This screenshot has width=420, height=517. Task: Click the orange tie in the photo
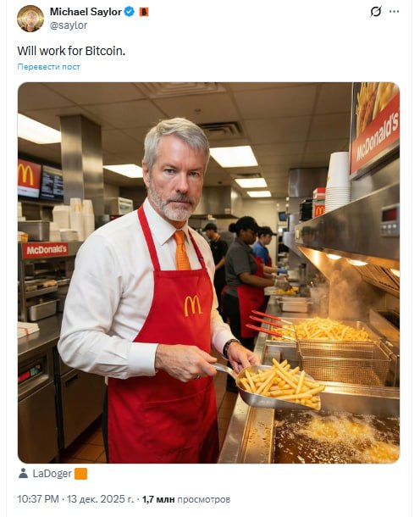(x=182, y=250)
